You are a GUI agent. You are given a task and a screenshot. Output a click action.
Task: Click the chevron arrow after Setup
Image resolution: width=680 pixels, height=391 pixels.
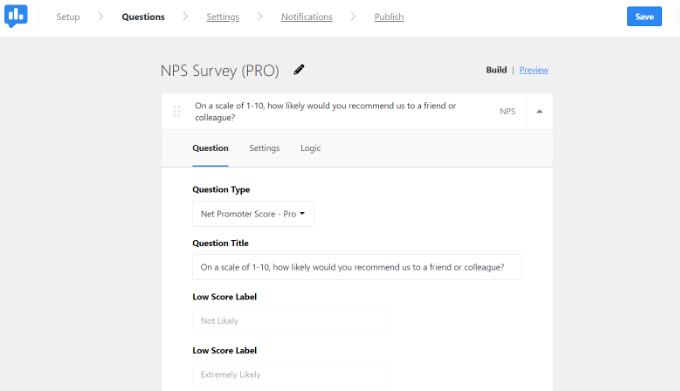click(x=101, y=16)
